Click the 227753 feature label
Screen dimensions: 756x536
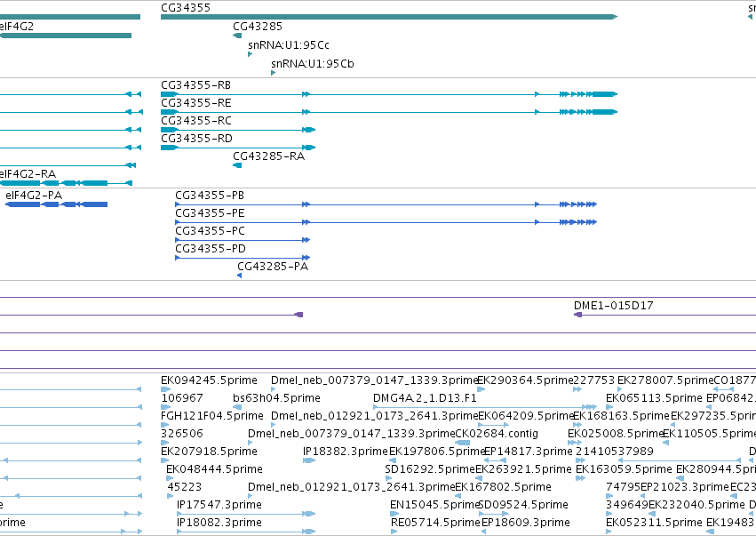[x=594, y=380]
